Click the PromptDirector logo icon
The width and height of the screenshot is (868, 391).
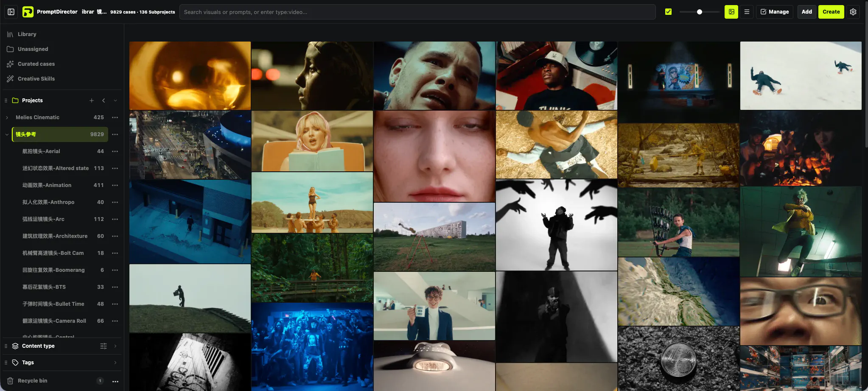point(28,12)
